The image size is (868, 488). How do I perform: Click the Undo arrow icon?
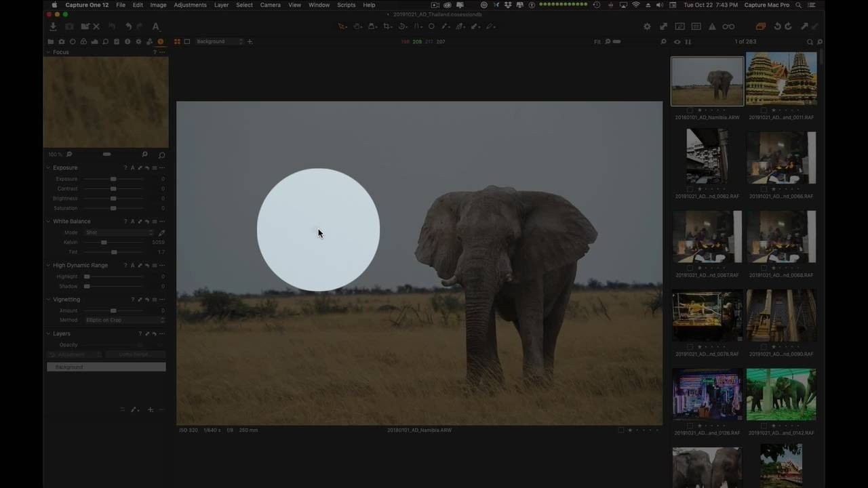coord(128,26)
